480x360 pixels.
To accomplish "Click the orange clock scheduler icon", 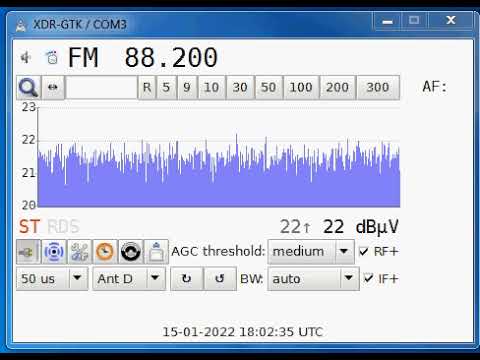I will [x=105, y=252].
